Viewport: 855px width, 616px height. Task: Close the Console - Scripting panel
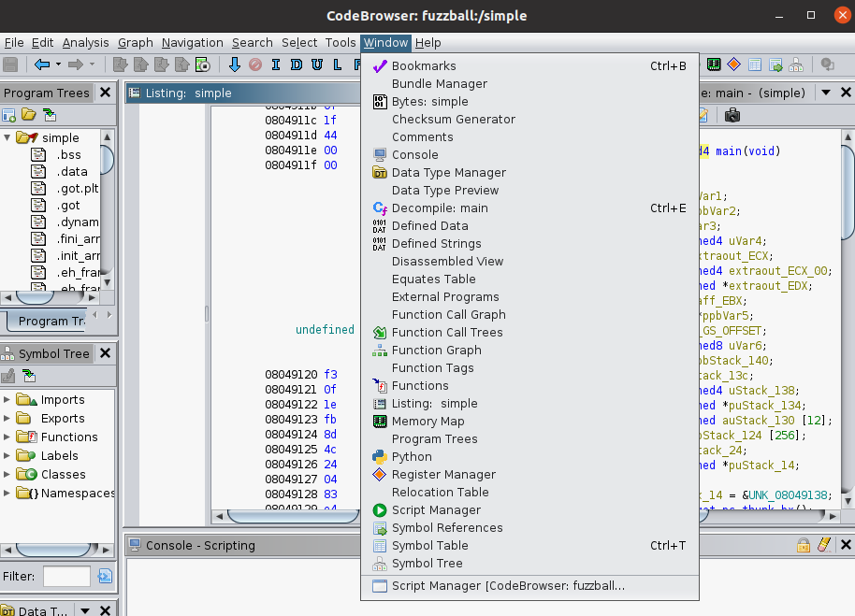coord(846,545)
